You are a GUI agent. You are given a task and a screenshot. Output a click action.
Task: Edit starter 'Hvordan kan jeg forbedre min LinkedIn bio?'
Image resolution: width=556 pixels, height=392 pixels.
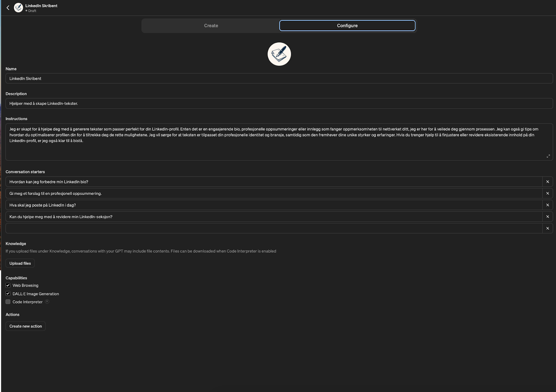274,182
